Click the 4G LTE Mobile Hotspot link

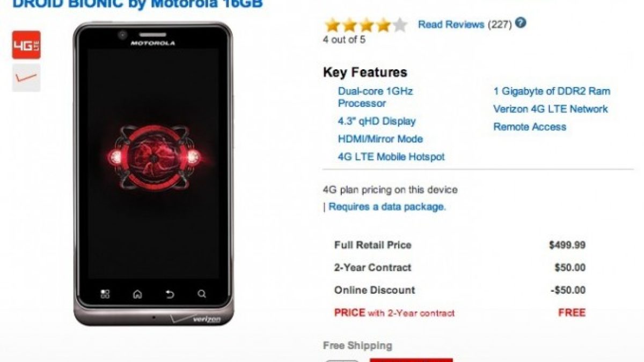tap(391, 157)
